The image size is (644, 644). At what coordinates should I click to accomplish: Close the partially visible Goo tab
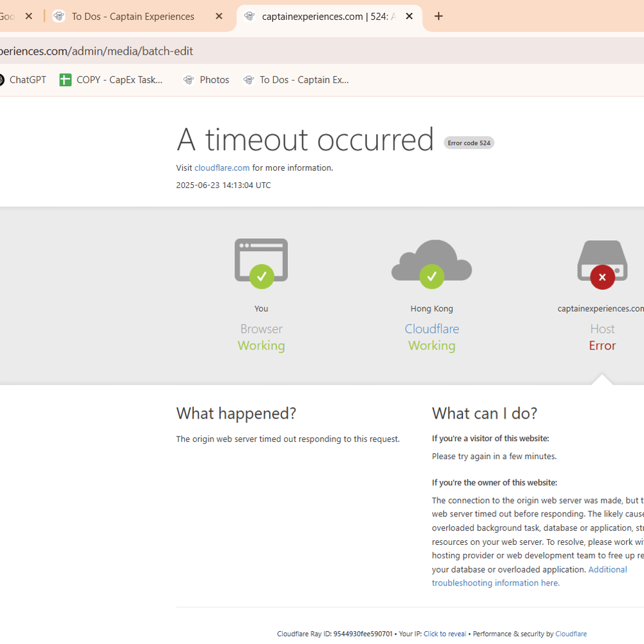pos(29,17)
